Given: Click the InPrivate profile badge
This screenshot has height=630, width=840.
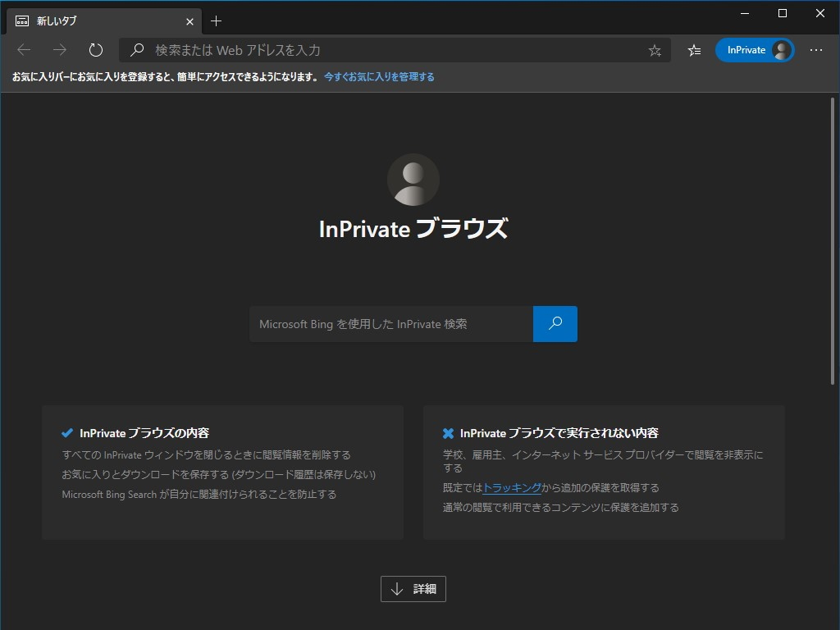Looking at the screenshot, I should pyautogui.click(x=753, y=49).
